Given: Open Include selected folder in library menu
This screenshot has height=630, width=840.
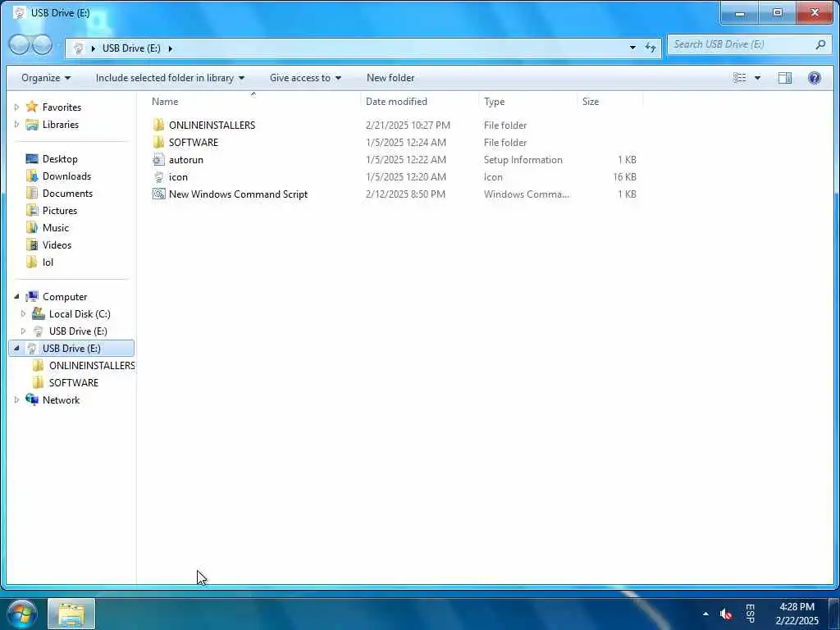Looking at the screenshot, I should 170,78.
